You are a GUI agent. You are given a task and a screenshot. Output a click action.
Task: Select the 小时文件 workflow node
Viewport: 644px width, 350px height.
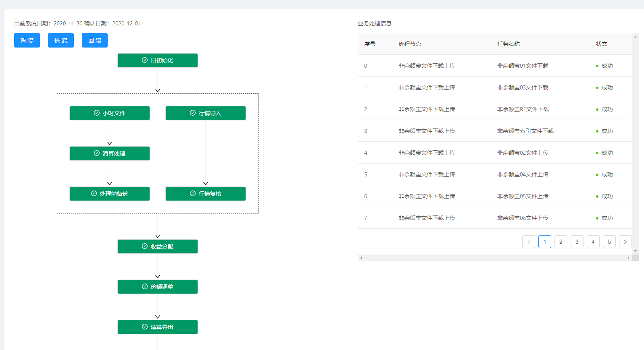point(110,113)
